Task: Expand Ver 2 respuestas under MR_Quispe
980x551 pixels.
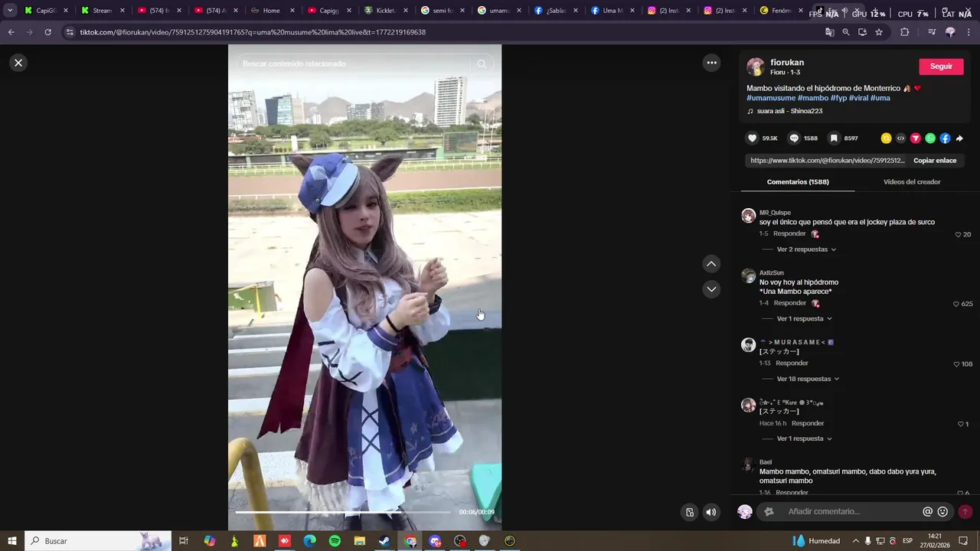Action: 806,249
